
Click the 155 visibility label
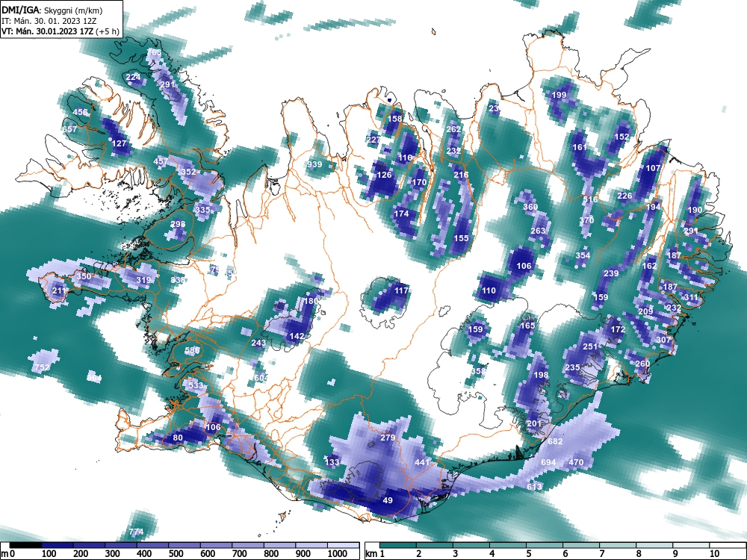point(461,238)
